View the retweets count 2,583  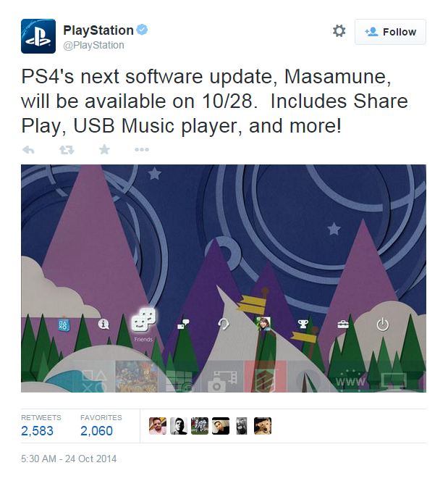click(x=37, y=431)
